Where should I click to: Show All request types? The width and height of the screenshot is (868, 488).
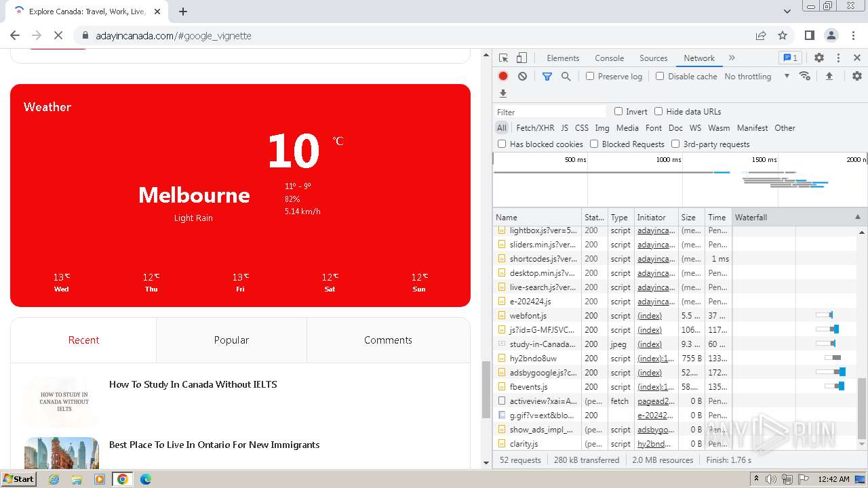[502, 128]
